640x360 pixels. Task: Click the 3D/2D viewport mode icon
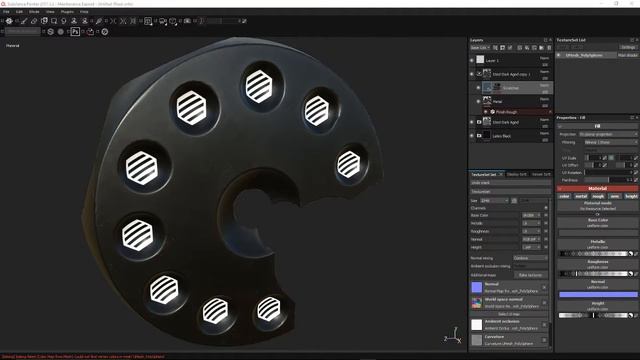[148, 21]
